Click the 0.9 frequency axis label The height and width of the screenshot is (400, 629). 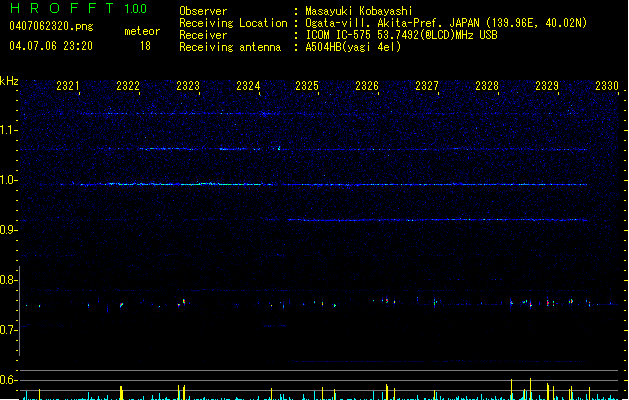pyautogui.click(x=9, y=231)
